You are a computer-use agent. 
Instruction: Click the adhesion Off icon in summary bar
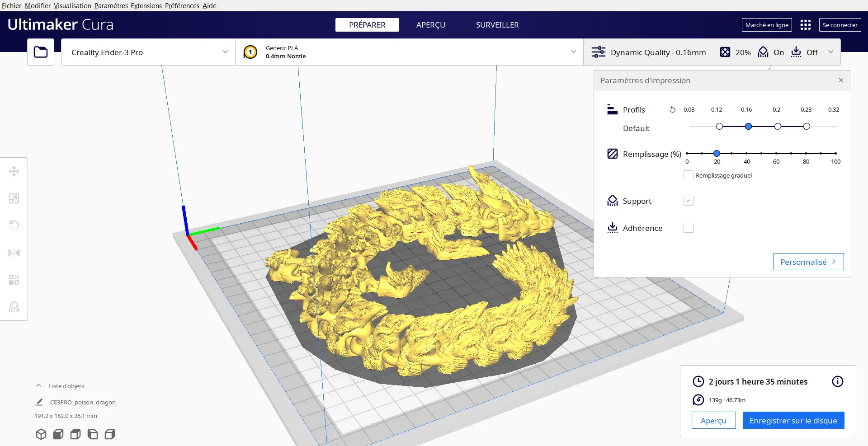[796, 52]
